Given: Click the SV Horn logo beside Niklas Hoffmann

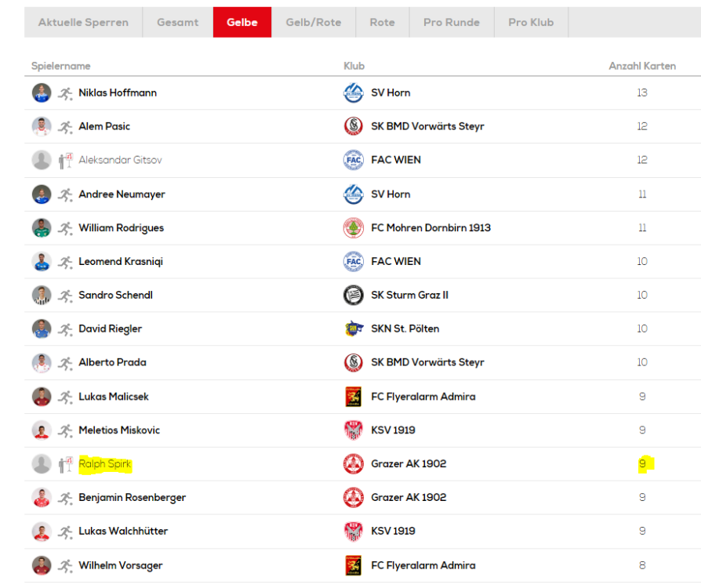Looking at the screenshot, I should click(354, 93).
